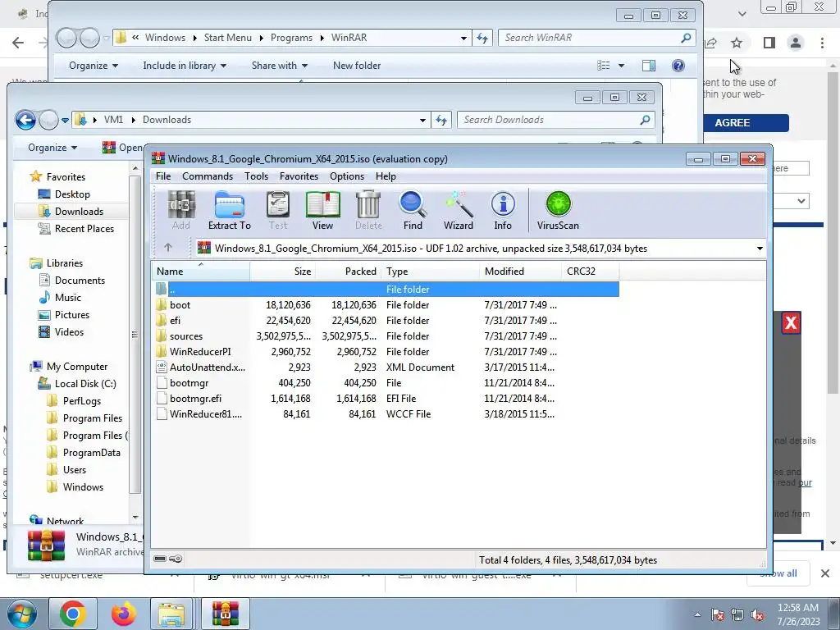Click the Chrome bookmark star icon
840x630 pixels.
(737, 43)
